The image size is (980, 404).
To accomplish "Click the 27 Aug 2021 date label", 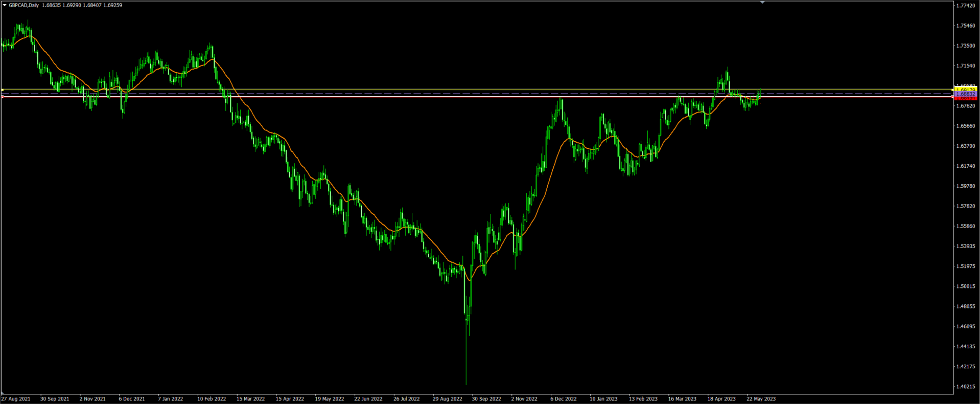I will coord(16,399).
